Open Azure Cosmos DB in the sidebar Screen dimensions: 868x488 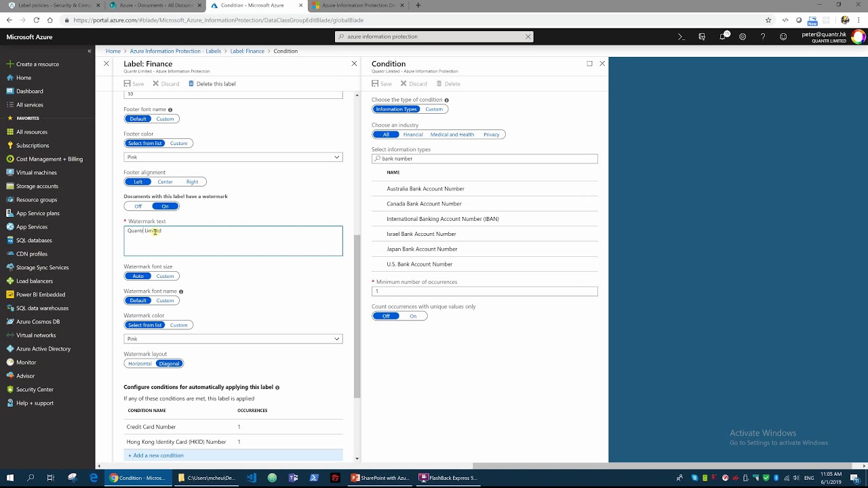38,321
